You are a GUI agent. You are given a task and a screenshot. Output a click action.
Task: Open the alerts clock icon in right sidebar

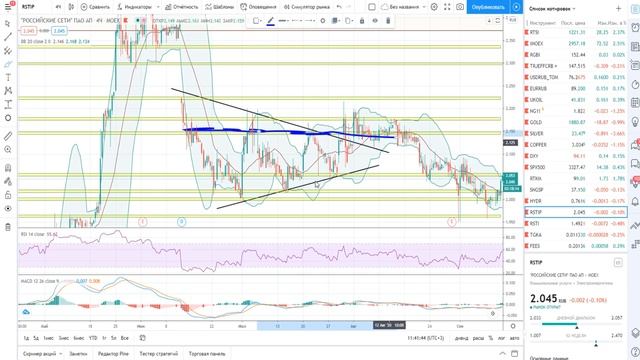(x=635, y=28)
